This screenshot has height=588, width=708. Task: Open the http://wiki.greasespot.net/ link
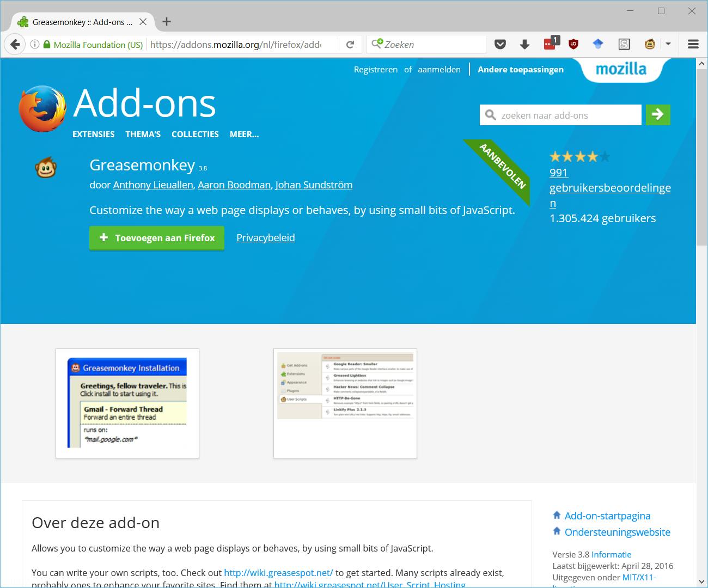[x=278, y=572]
